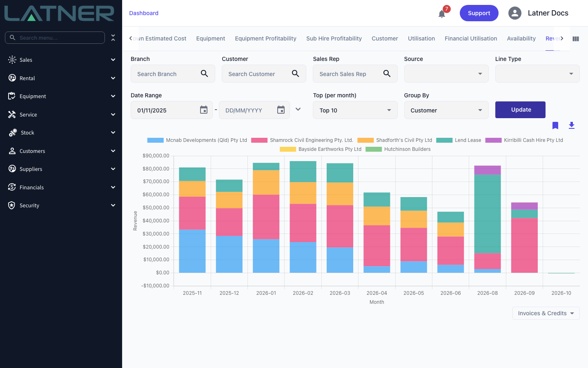Toggle Bayside Earthworks legend series
588x368 pixels.
point(321,149)
